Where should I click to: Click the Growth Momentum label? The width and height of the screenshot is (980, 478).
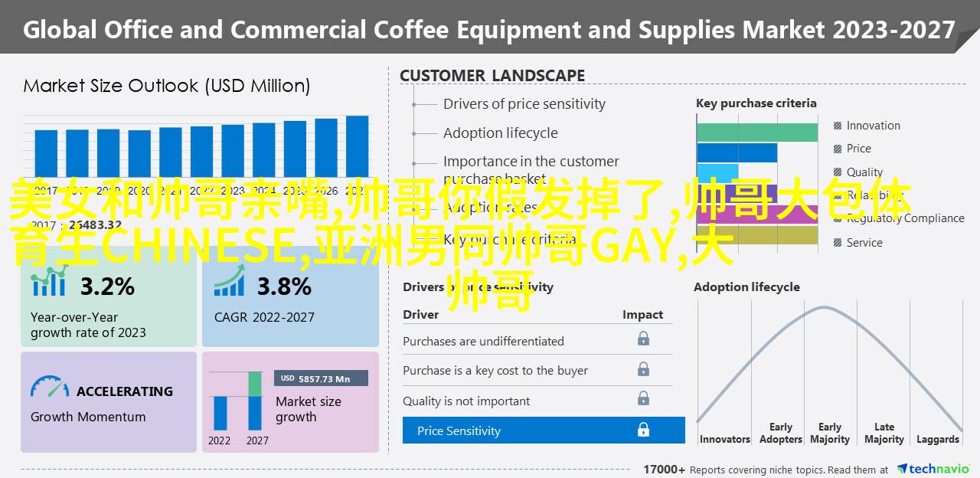click(x=88, y=417)
